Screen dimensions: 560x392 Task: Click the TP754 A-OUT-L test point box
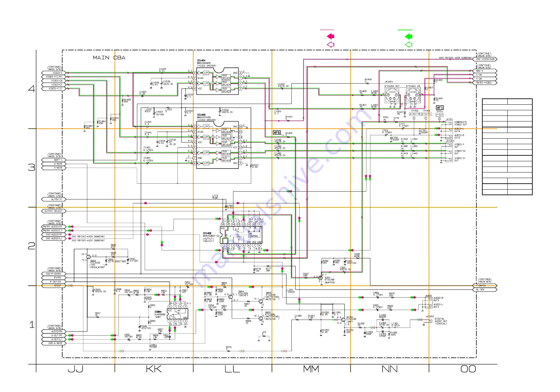point(426,114)
